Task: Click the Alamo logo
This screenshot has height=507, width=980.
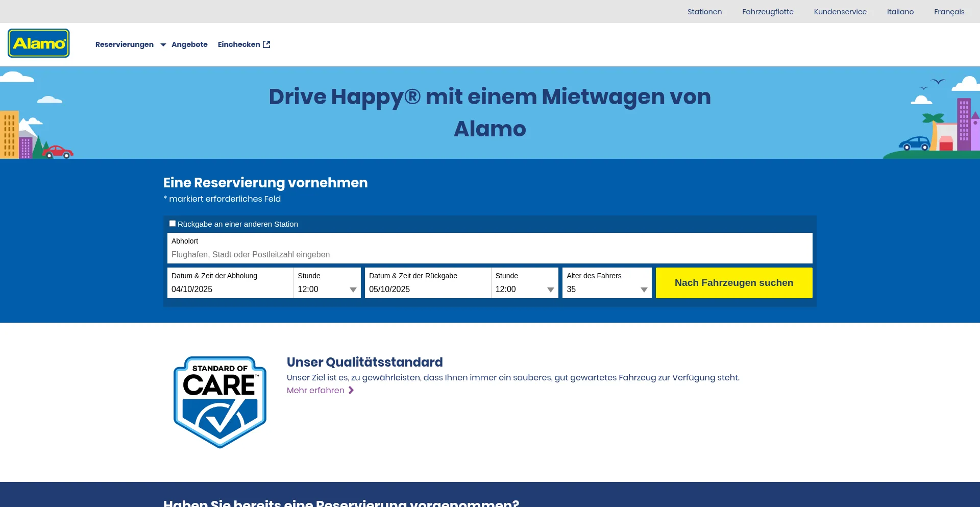Action: [39, 43]
